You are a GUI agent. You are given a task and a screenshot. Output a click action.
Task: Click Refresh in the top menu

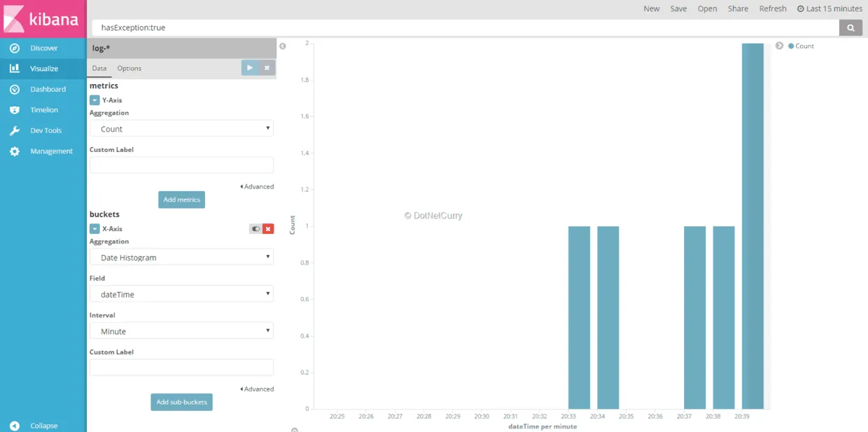click(773, 9)
